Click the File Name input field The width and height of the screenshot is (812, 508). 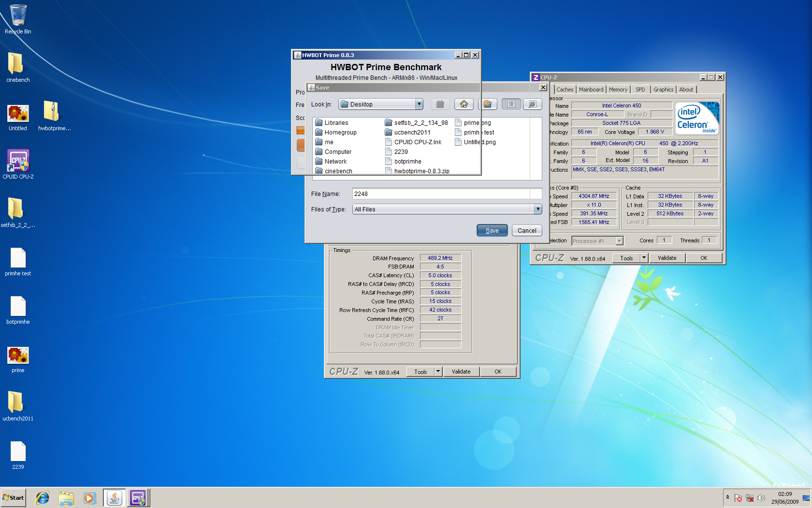(x=447, y=194)
